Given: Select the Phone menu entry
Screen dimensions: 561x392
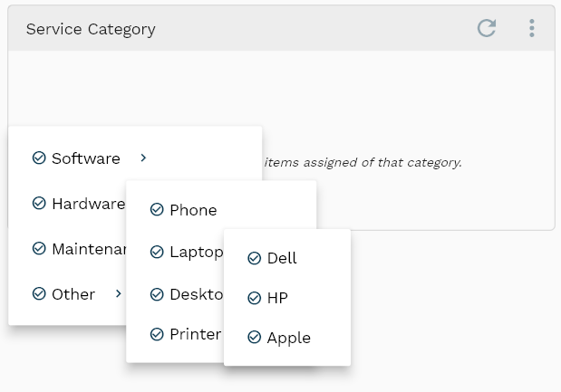Looking at the screenshot, I should (221, 210).
